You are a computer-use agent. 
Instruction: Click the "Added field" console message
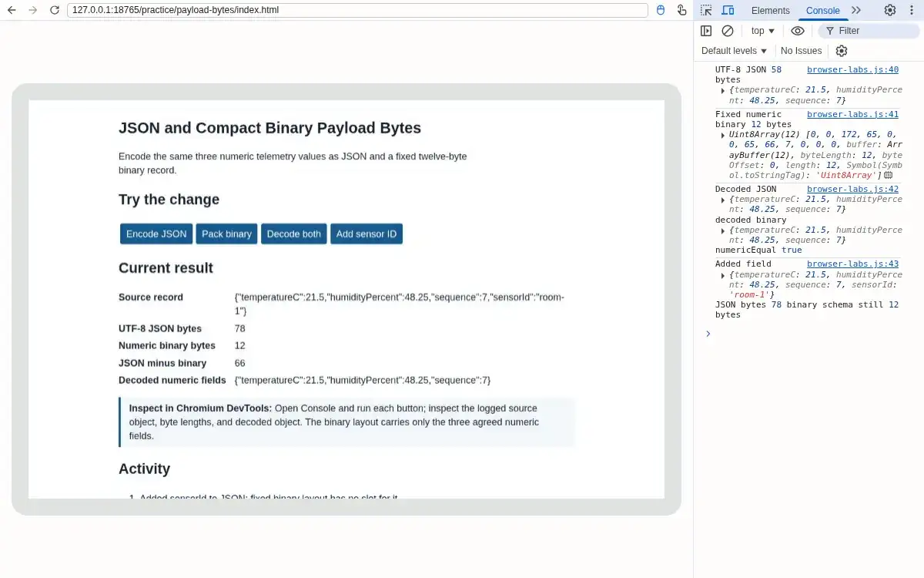coord(743,264)
